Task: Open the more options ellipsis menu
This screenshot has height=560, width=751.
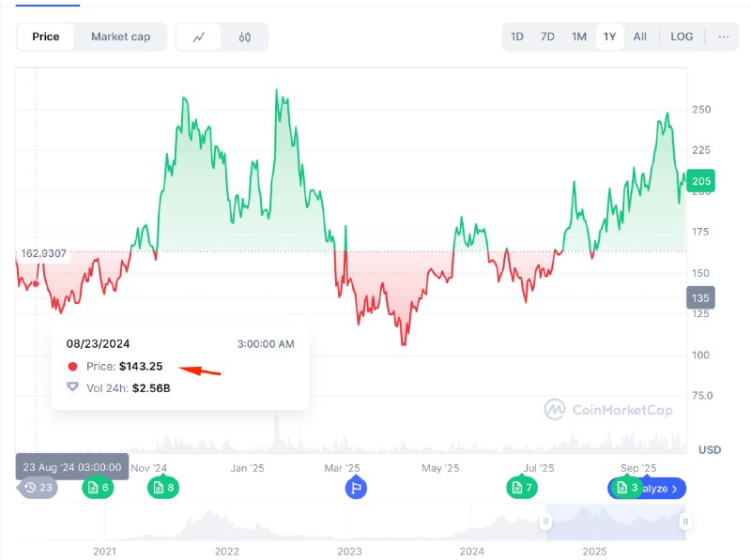Action: (723, 37)
